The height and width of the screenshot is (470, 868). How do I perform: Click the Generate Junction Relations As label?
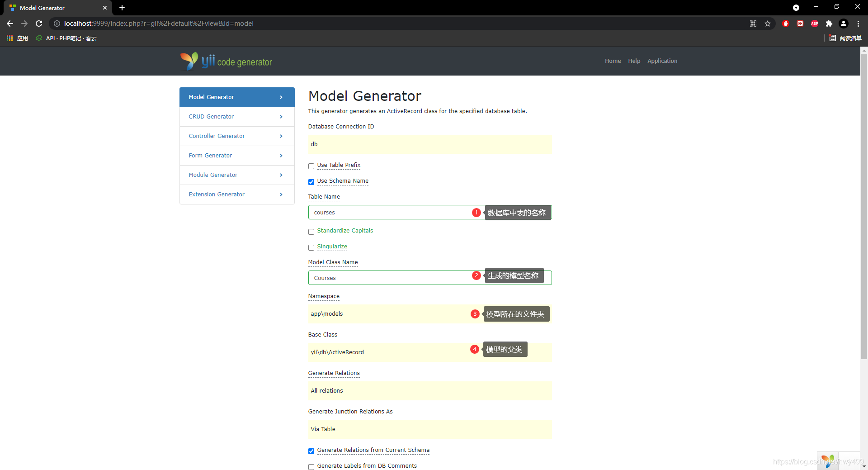click(350, 412)
